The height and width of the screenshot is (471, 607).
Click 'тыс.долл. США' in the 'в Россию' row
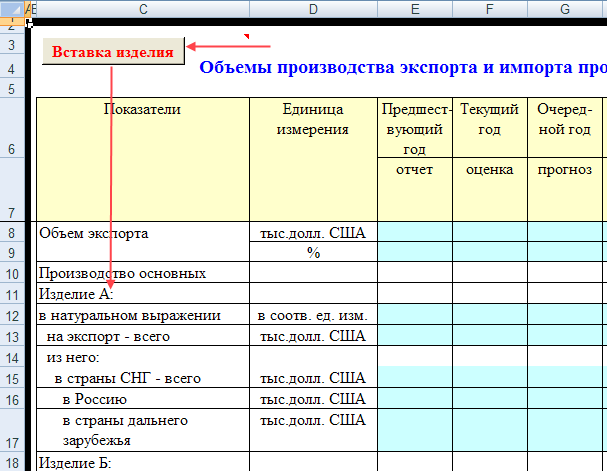click(x=313, y=398)
